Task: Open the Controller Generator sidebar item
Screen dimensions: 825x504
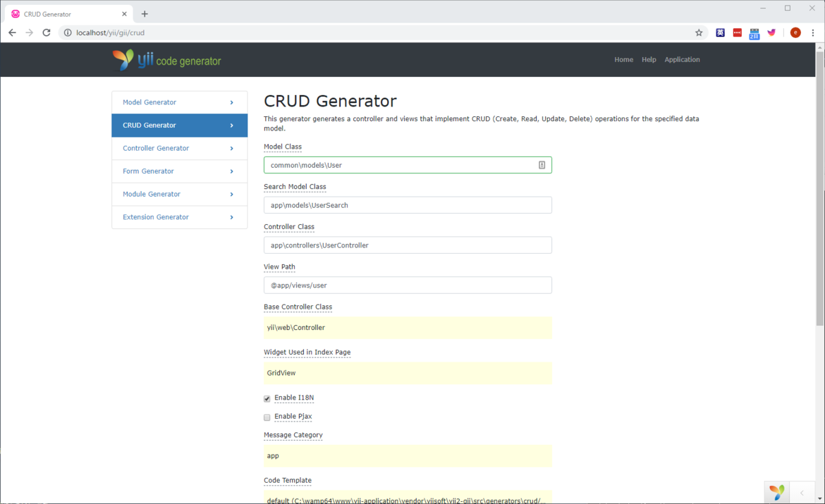Action: [179, 149]
